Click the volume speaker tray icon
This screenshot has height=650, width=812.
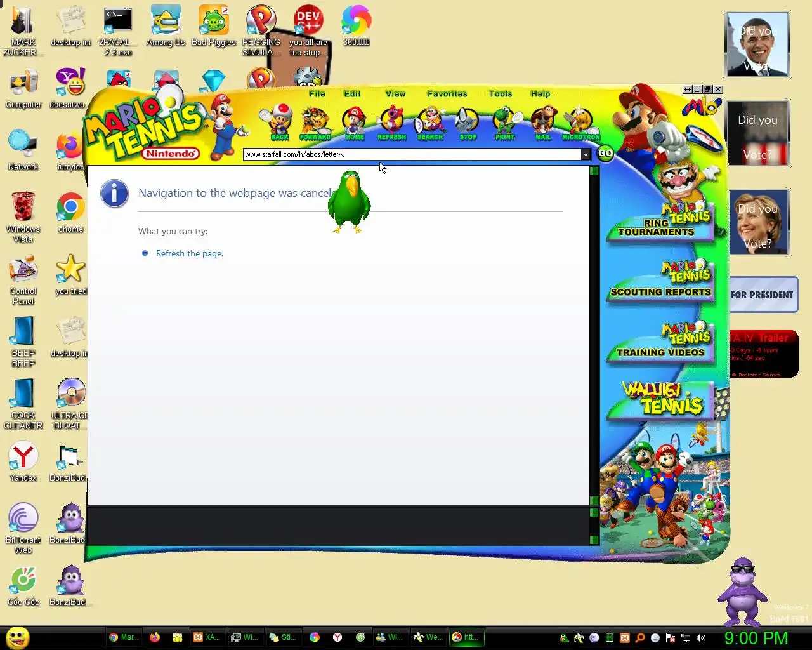click(x=700, y=638)
